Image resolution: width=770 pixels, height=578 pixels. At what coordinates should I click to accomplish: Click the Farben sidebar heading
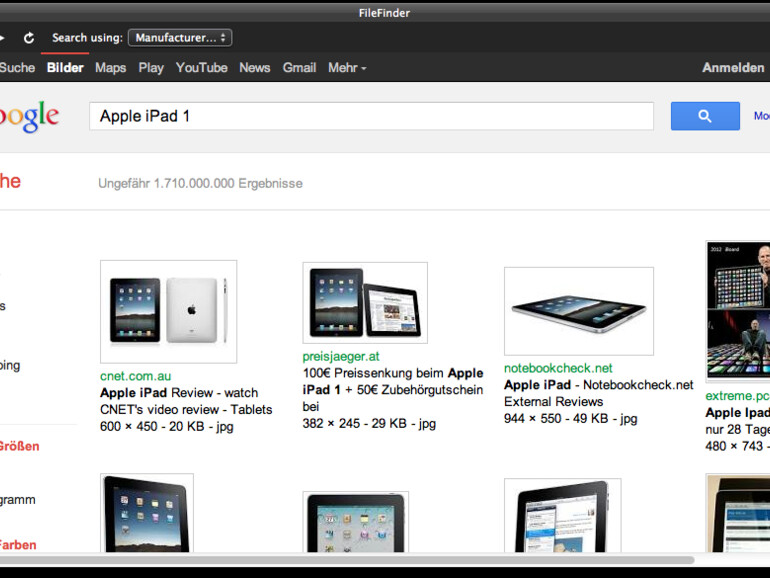coord(18,545)
